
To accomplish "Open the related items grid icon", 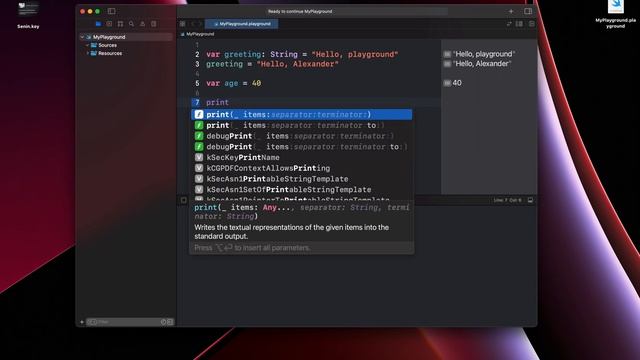I will [x=182, y=24].
